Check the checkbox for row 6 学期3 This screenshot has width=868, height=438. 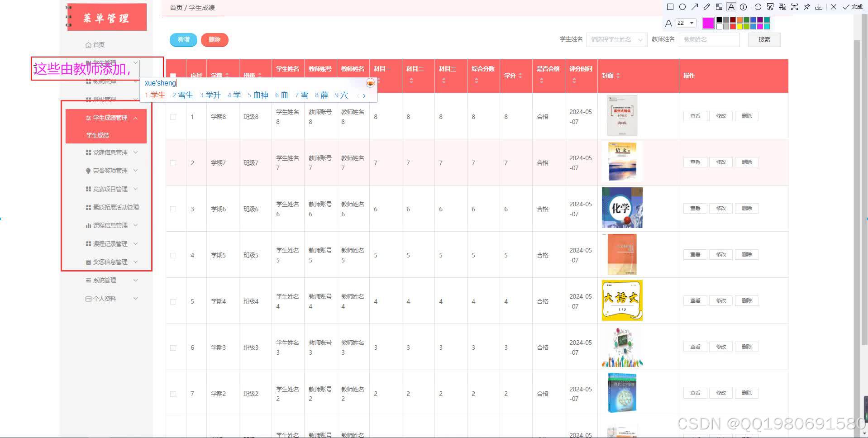(173, 348)
